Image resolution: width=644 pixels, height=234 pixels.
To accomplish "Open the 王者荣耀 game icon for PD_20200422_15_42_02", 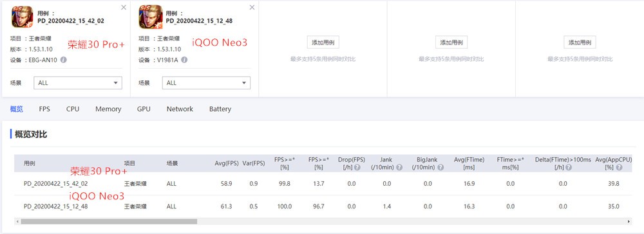I will point(22,17).
